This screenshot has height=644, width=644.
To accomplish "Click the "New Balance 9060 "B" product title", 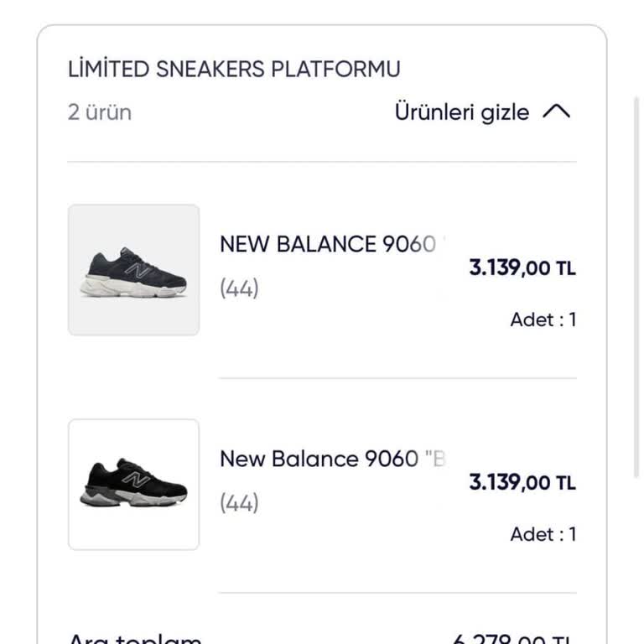I will click(x=332, y=459).
